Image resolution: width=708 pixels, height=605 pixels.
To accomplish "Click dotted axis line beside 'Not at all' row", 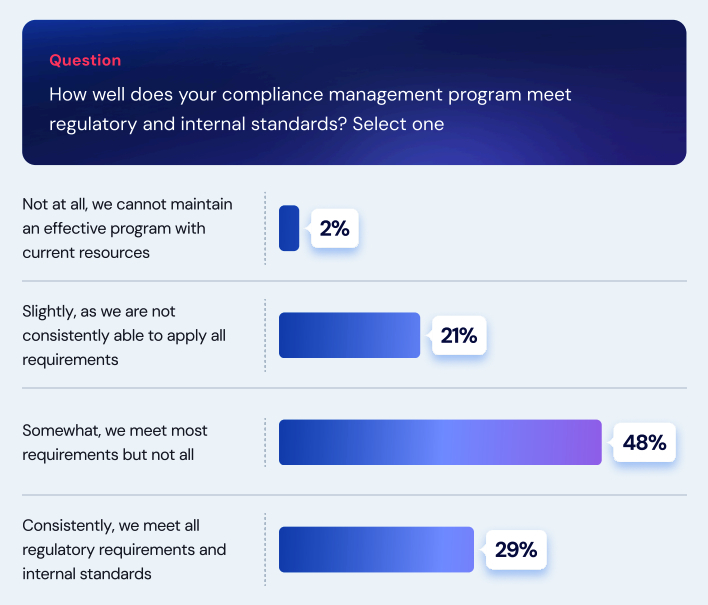I will coord(265,228).
